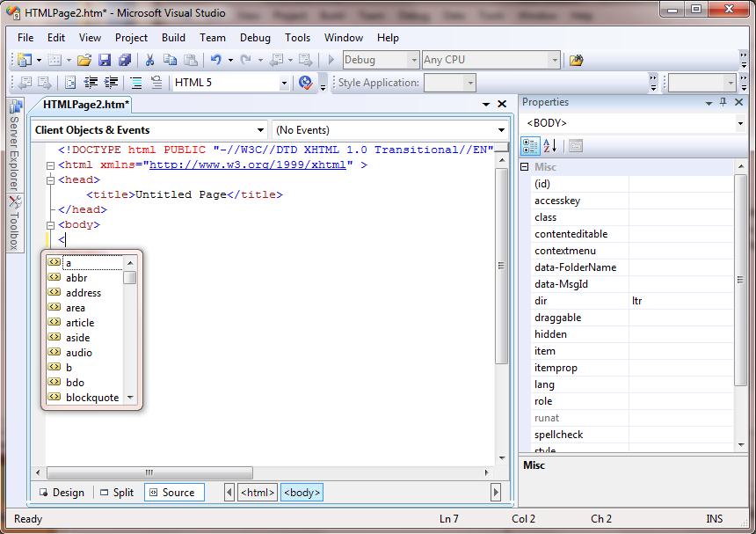The width and height of the screenshot is (756, 534).
Task: Open the Window menu
Action: point(344,38)
